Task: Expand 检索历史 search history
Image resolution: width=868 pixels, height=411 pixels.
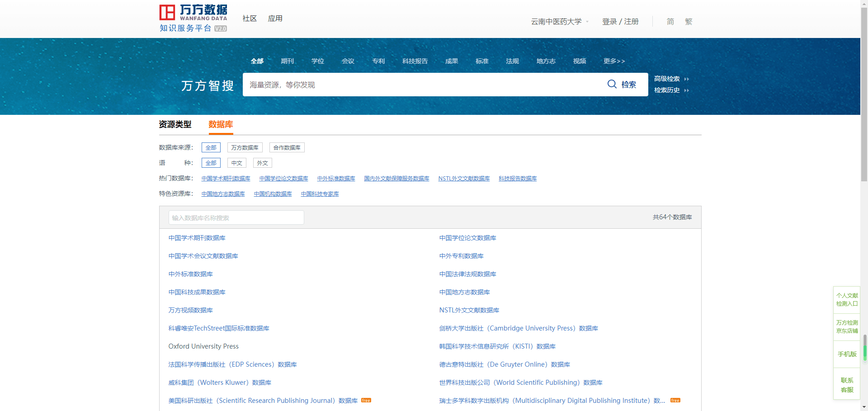Action: point(667,90)
